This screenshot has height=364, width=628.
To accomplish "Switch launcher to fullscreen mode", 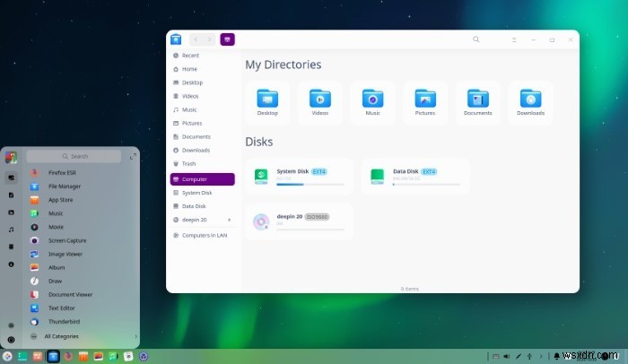I will [x=133, y=157].
